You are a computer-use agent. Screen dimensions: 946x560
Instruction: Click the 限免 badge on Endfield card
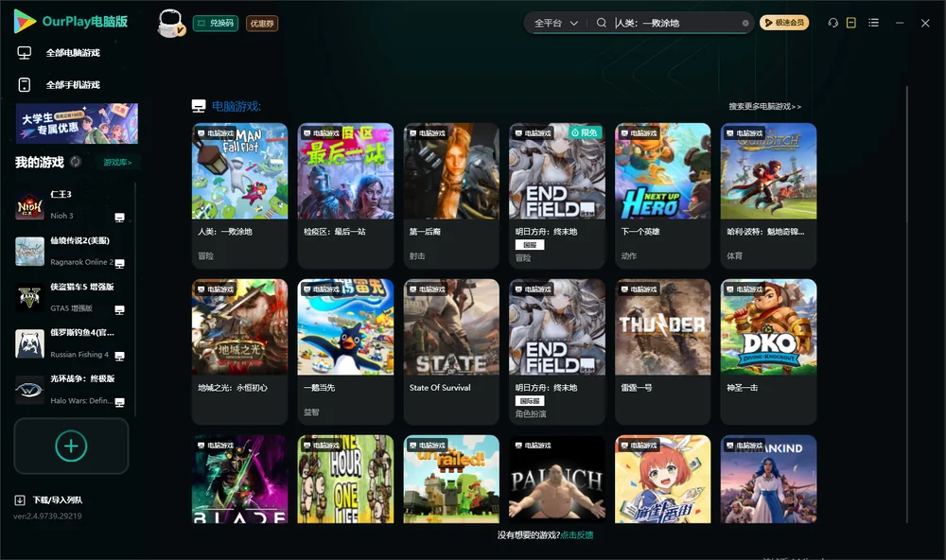point(586,132)
